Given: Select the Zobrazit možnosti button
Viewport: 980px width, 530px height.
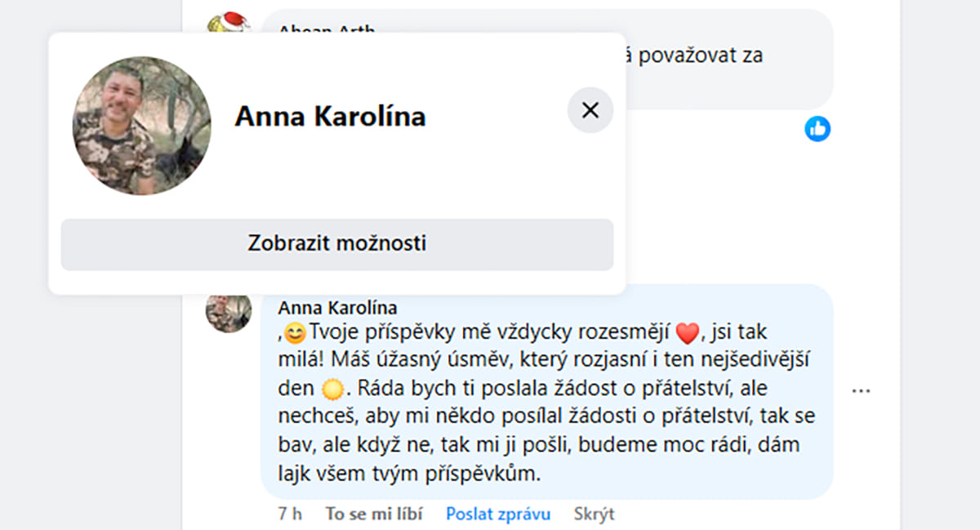Looking at the screenshot, I should point(336,245).
